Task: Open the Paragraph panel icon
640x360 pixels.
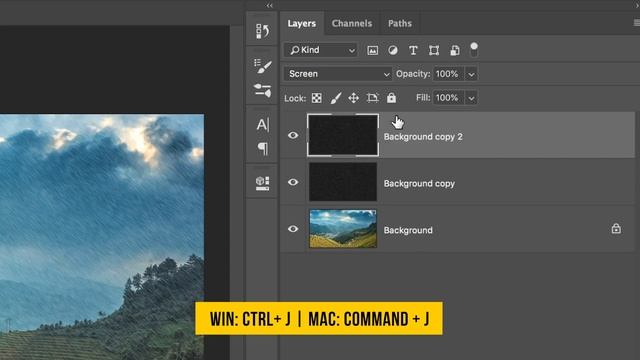Action: (x=263, y=149)
